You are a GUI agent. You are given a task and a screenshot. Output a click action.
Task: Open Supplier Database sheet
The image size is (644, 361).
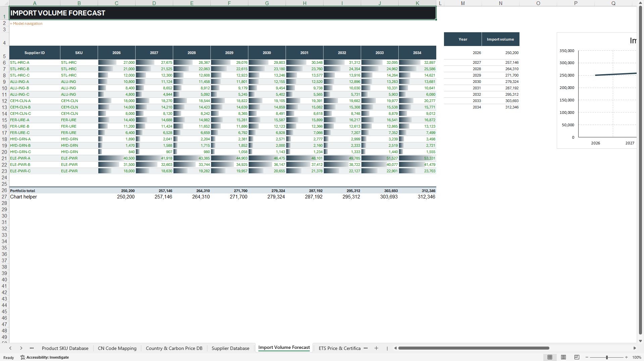click(x=231, y=348)
